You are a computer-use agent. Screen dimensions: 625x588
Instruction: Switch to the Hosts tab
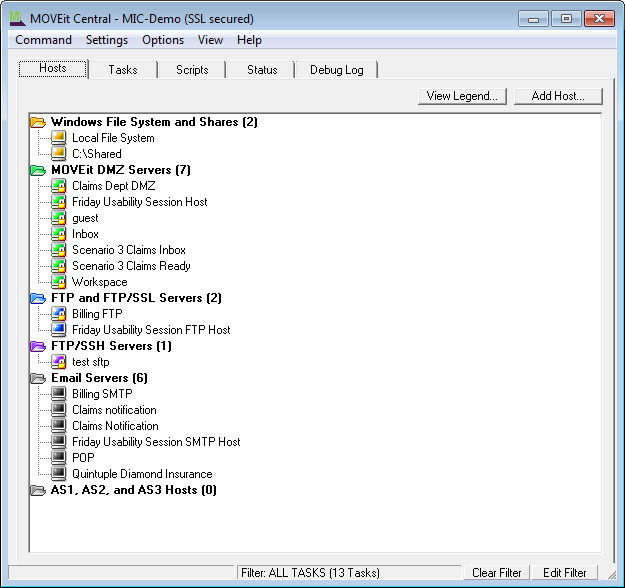point(53,68)
